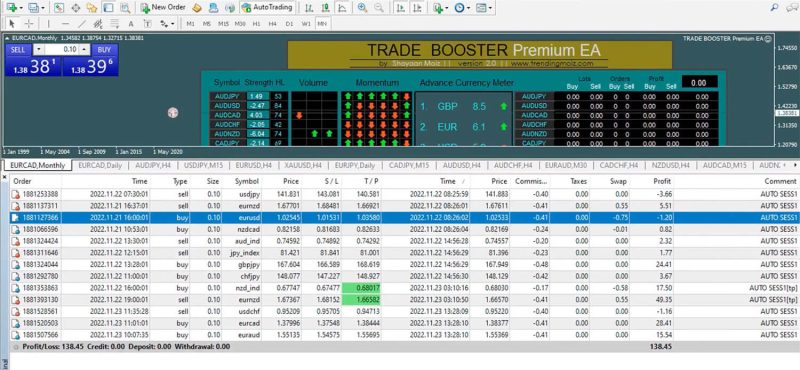Switch to M15 timeframe

pos(223,23)
